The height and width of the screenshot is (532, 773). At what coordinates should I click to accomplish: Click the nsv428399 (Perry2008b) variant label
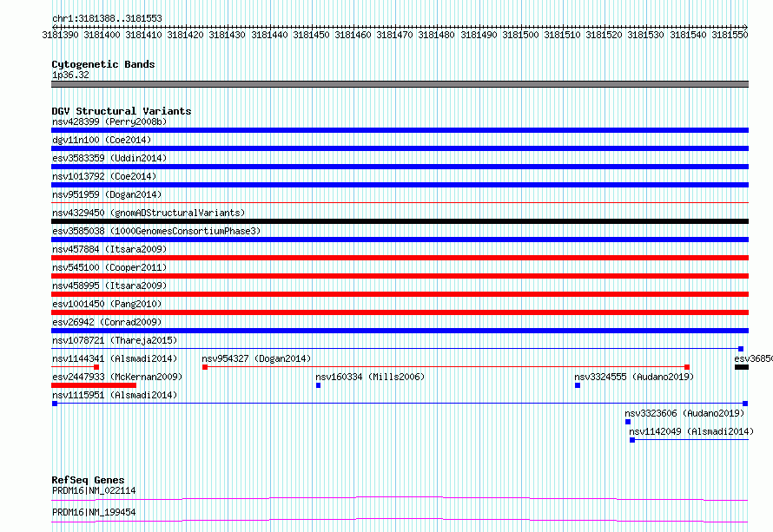click(x=109, y=122)
